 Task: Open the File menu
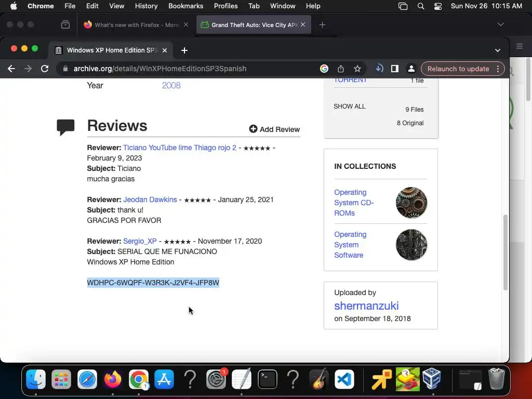tap(70, 6)
